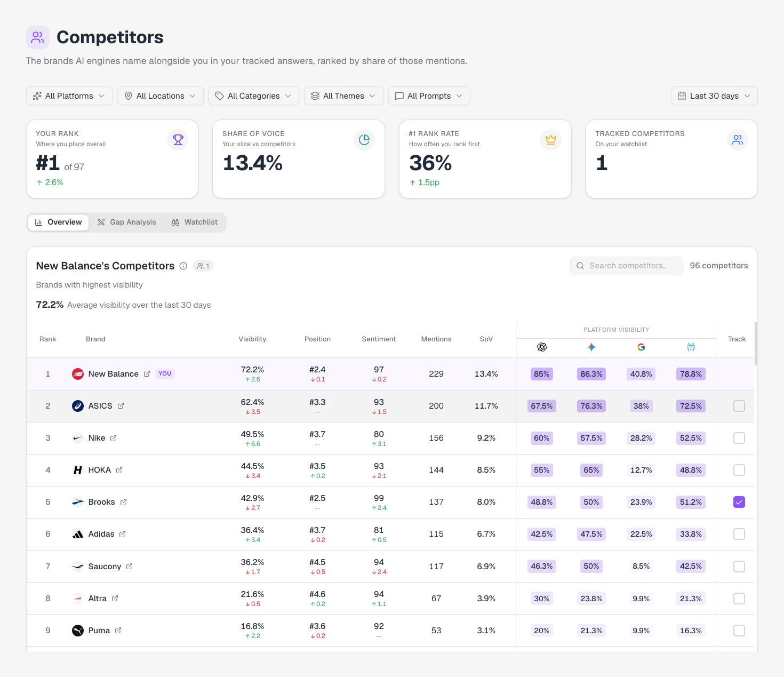
Task: Click the crown icon in #1 Rank Rate card
Action: (551, 140)
